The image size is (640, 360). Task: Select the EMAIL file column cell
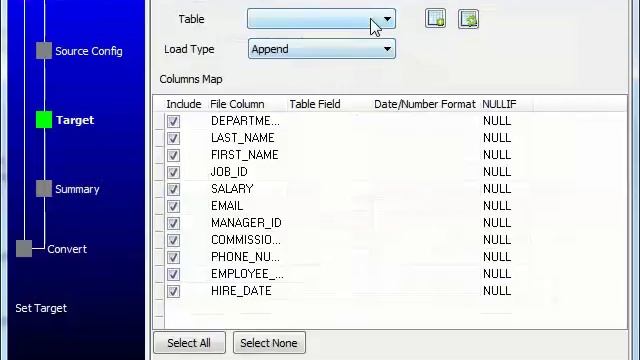(227, 206)
